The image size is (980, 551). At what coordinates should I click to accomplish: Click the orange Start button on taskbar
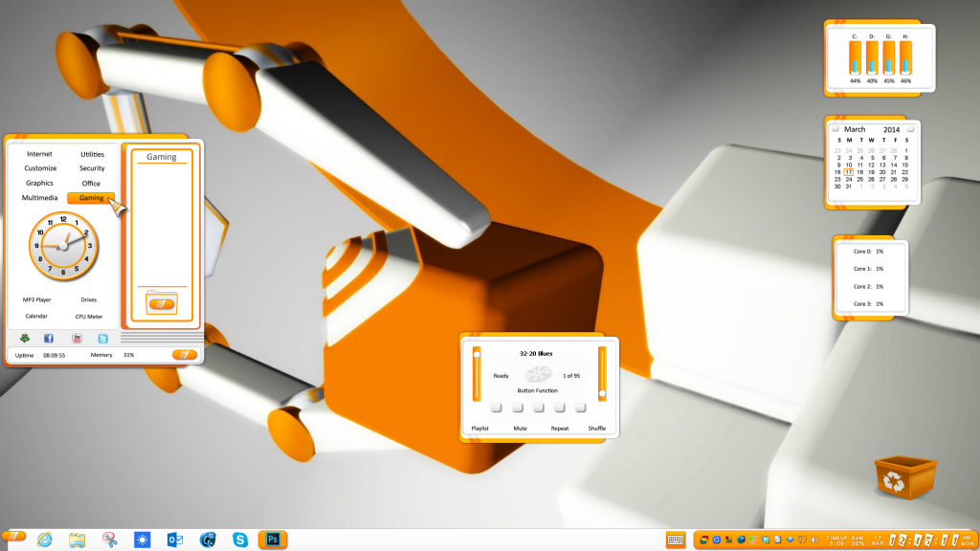tap(13, 536)
